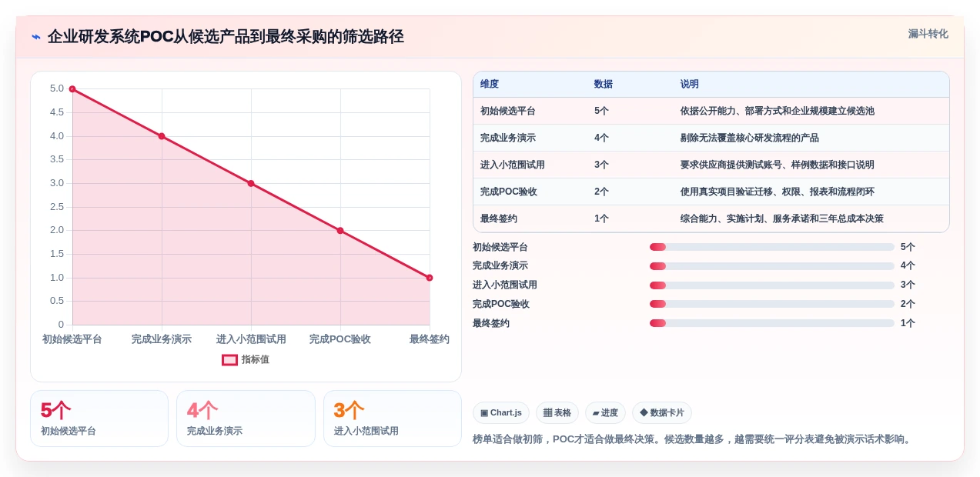
Task: Click the footer note starting 榜单适合做初筛
Action: [x=693, y=439]
